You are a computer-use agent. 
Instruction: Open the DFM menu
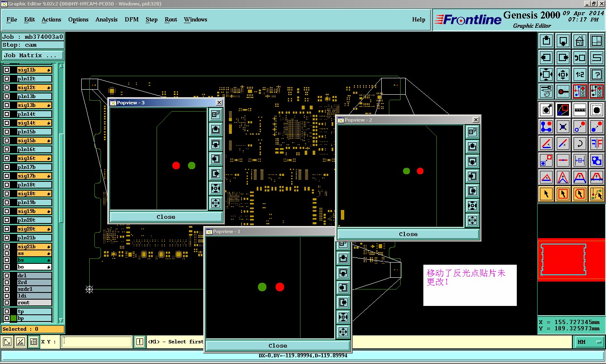click(132, 19)
